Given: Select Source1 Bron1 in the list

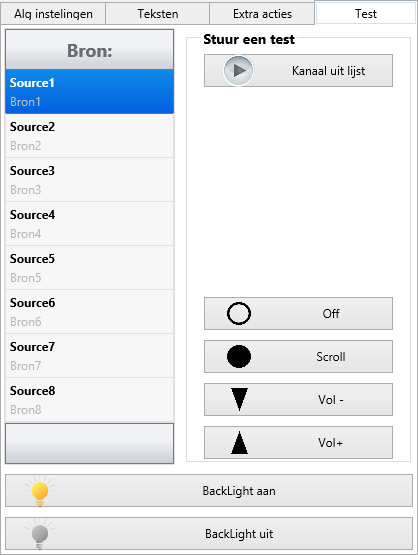Looking at the screenshot, I should click(x=90, y=92).
